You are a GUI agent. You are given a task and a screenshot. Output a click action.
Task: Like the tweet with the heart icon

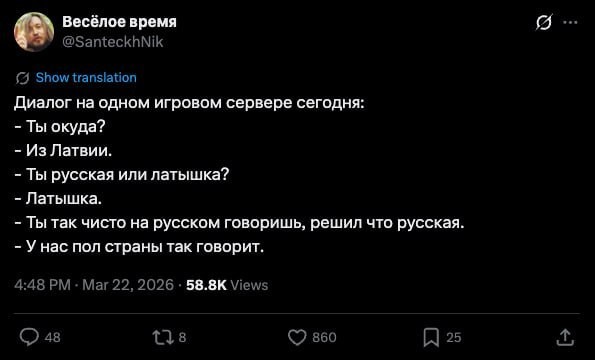tap(297, 337)
